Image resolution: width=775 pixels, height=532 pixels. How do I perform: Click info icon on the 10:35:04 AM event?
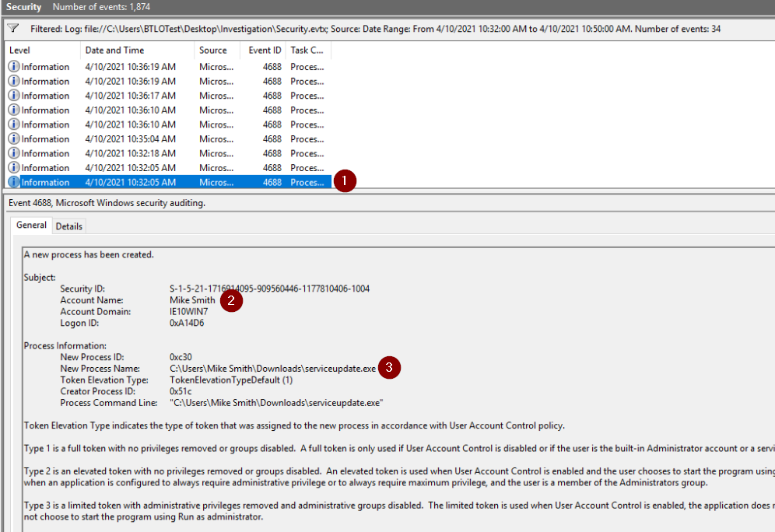tap(14, 139)
